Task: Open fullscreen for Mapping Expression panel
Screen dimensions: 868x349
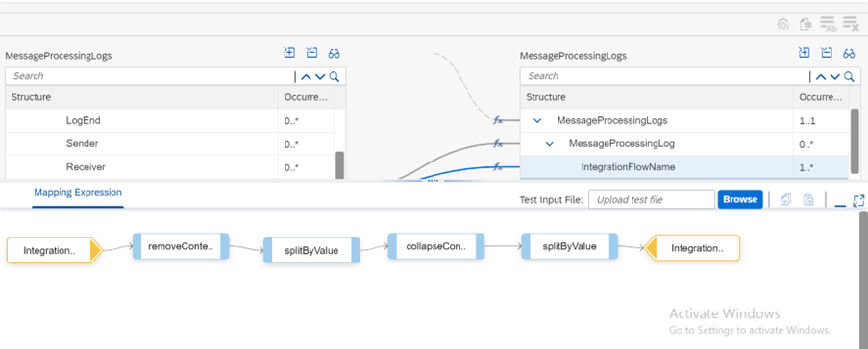Action: [x=858, y=201]
